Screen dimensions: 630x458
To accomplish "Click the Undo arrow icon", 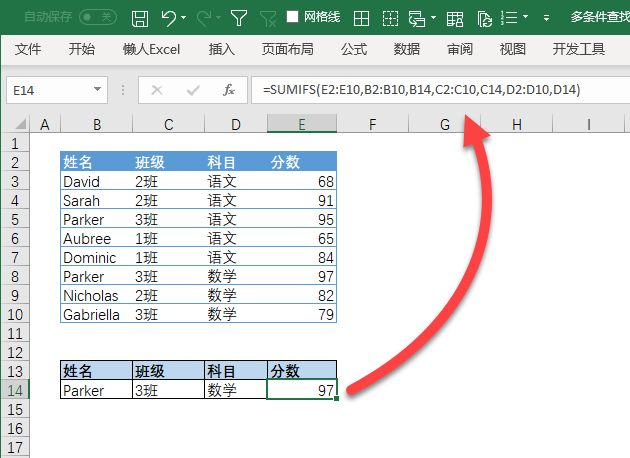I will tap(169, 17).
